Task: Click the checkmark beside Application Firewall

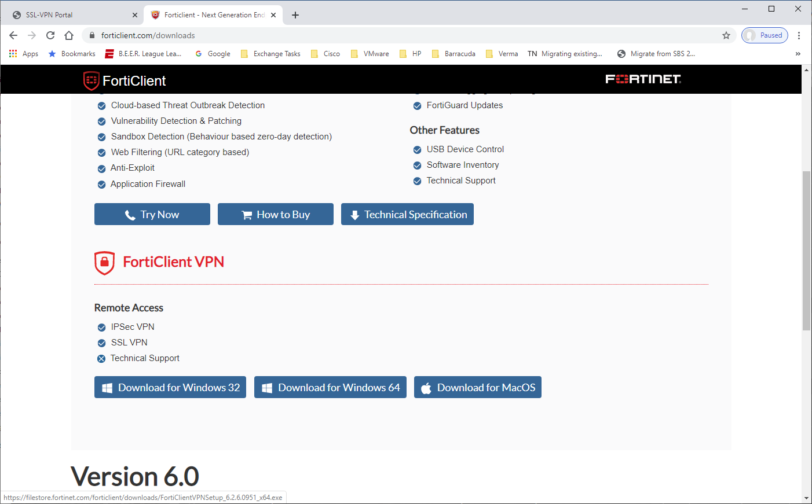Action: [x=101, y=185]
